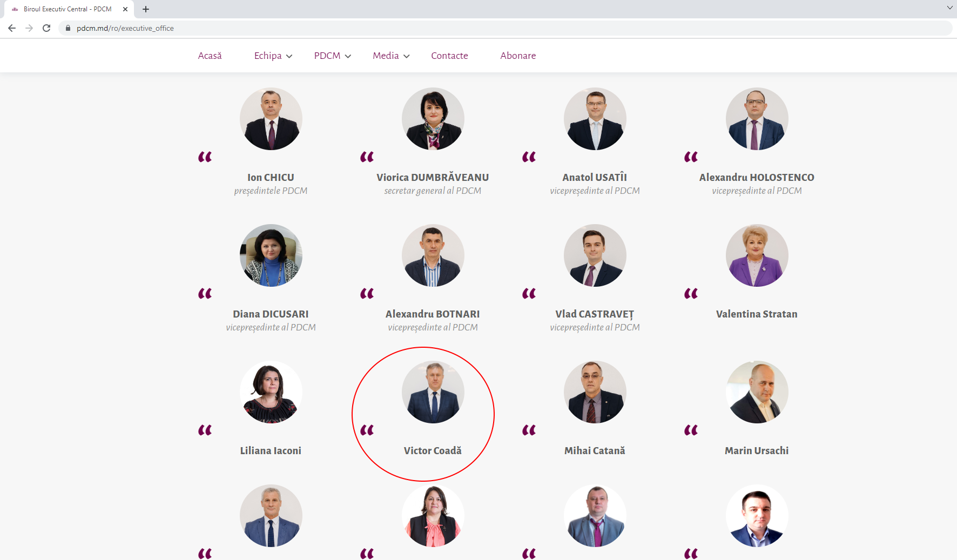Image resolution: width=957 pixels, height=560 pixels.
Task: Click quote mark beside Ion CHICU
Action: point(205,157)
